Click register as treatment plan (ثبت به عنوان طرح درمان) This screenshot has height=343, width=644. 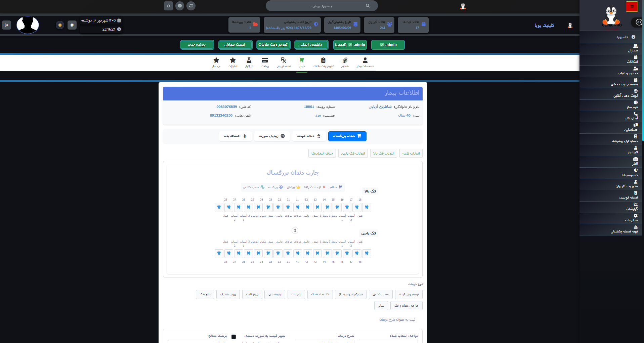(397, 320)
